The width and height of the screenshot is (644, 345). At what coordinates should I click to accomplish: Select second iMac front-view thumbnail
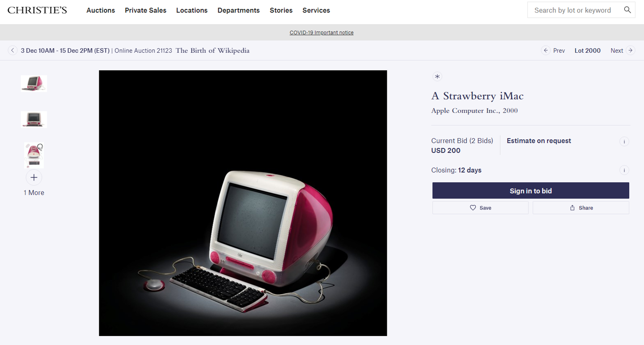(x=34, y=119)
